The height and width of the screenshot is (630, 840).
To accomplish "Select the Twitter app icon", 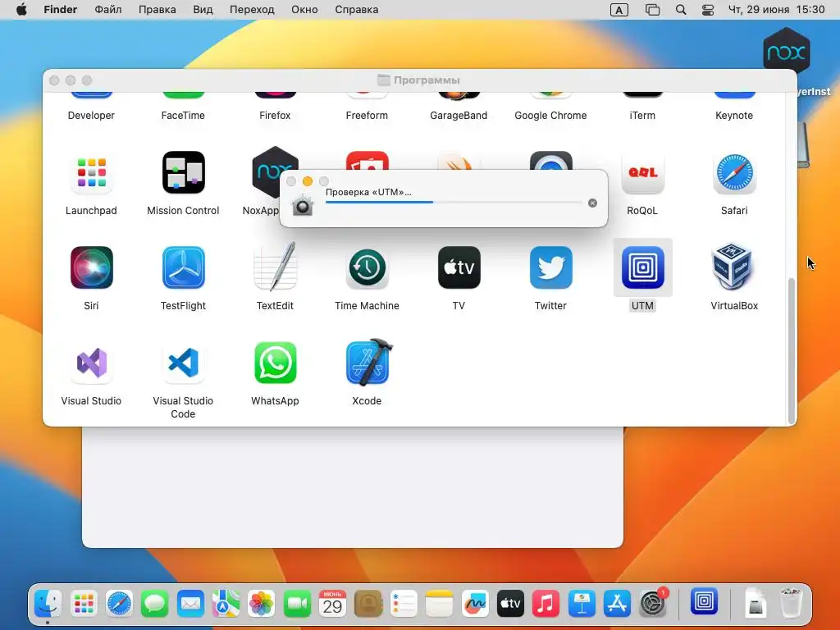I will (x=550, y=267).
